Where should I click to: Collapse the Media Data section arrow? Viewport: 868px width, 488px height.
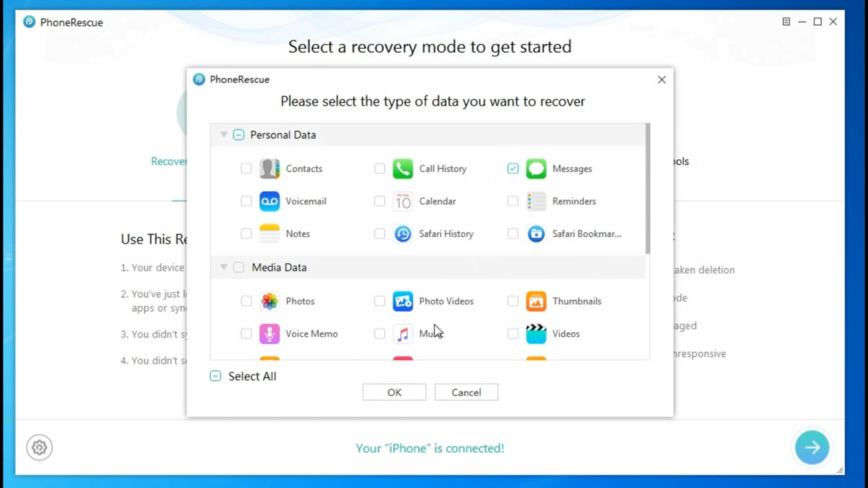(x=223, y=268)
